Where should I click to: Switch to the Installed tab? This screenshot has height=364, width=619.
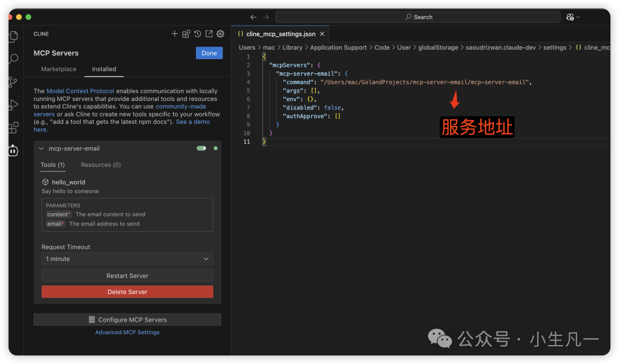[x=104, y=69]
